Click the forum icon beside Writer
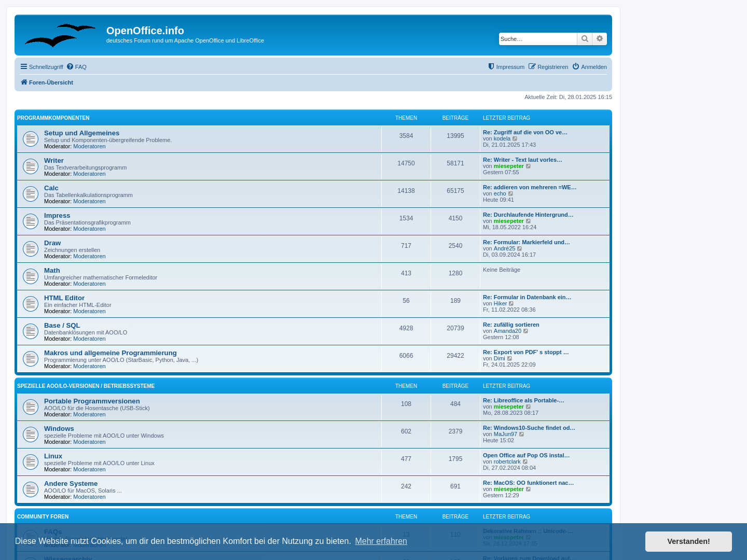747x560 pixels. tap(31, 166)
